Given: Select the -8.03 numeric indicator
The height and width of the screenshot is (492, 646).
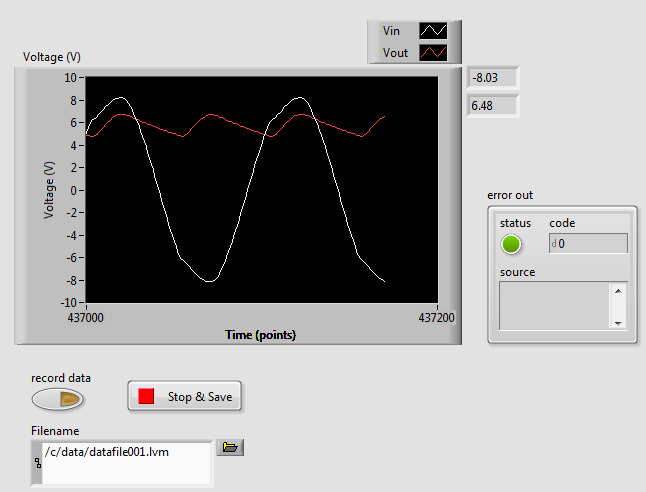Looking at the screenshot, I should click(x=493, y=79).
